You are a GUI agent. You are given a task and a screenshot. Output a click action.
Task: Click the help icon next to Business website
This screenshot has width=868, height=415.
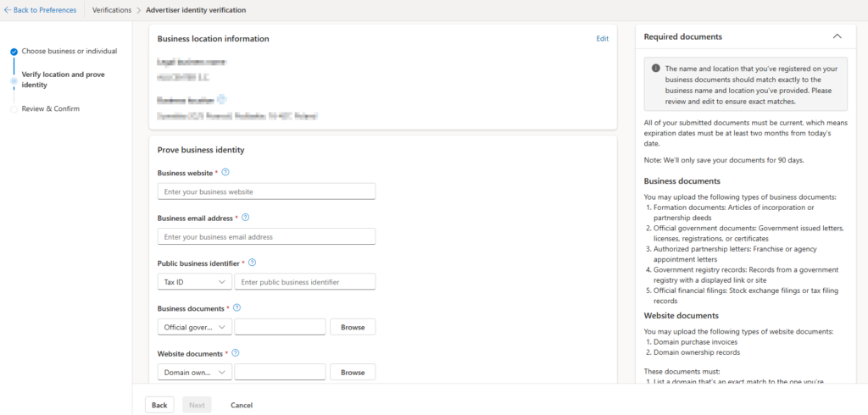pos(225,172)
